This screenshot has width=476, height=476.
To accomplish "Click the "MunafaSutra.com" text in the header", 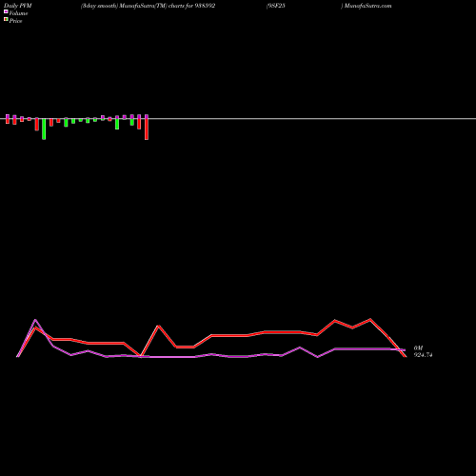I will tap(368, 6).
